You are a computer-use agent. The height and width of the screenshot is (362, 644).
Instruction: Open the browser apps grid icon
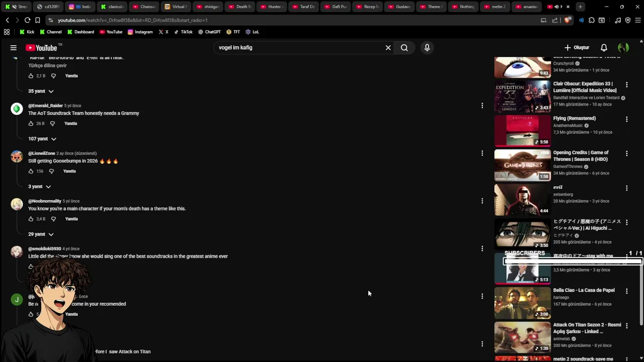[7, 32]
